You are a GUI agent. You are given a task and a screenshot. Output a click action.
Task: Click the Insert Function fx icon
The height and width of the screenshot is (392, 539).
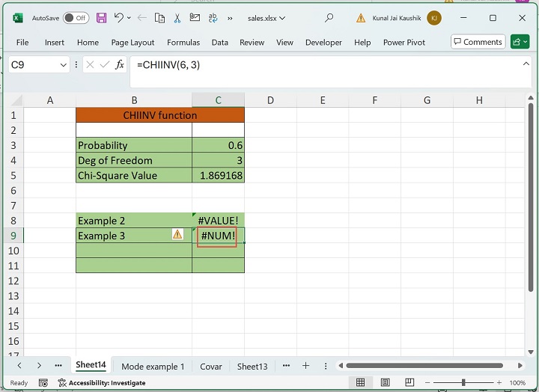click(x=119, y=64)
